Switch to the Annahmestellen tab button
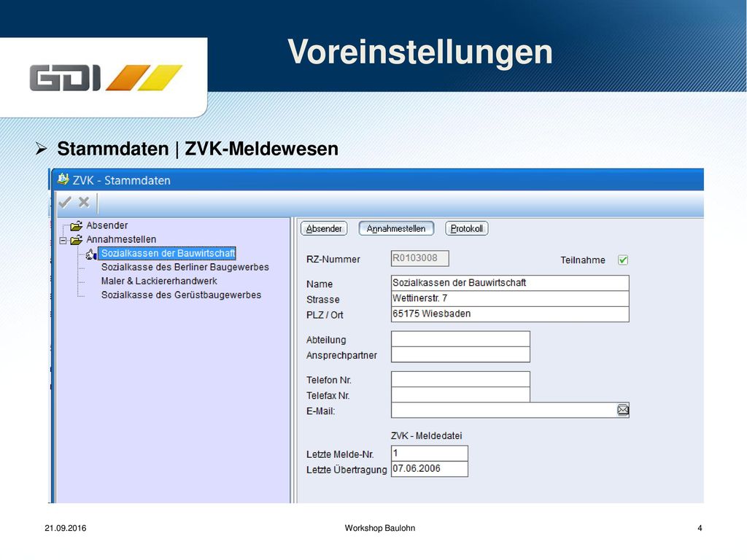Image resolution: width=747 pixels, height=560 pixels. pos(396,228)
